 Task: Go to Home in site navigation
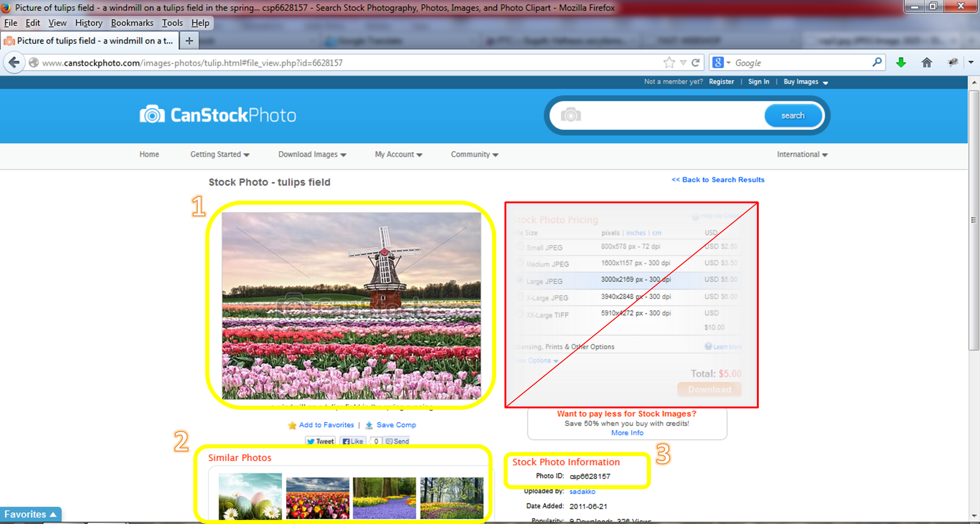click(149, 154)
